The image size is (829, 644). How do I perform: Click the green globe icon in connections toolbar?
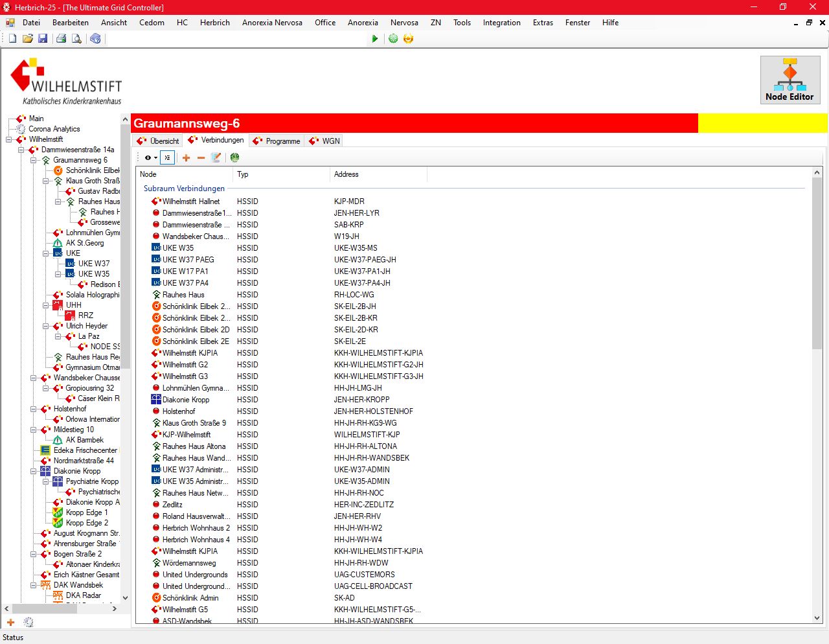234,157
